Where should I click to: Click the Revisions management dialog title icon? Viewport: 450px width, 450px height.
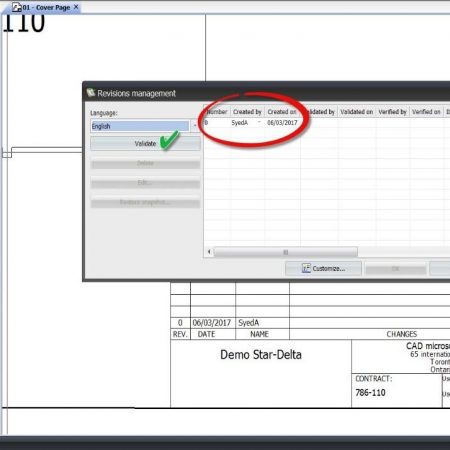coord(91,93)
